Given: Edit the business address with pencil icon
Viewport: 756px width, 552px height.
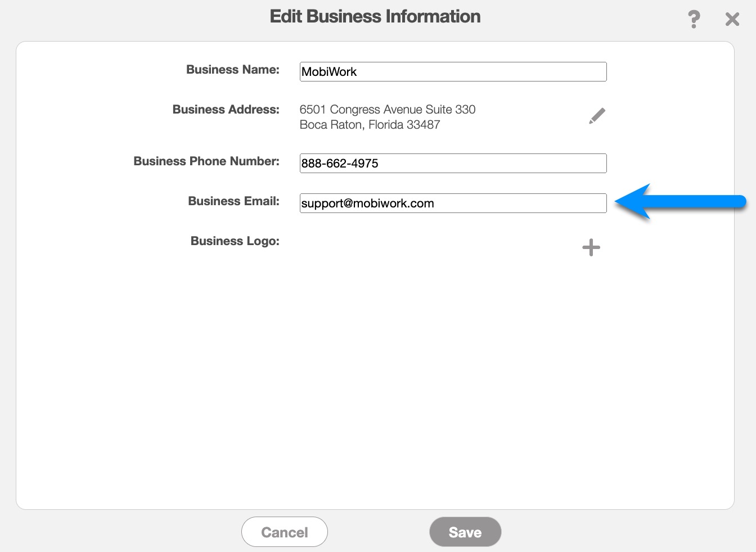Looking at the screenshot, I should point(597,116).
